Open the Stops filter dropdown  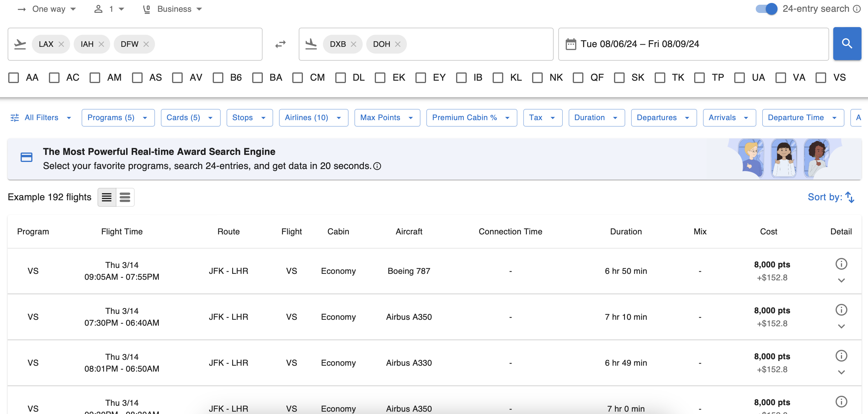[x=249, y=117]
